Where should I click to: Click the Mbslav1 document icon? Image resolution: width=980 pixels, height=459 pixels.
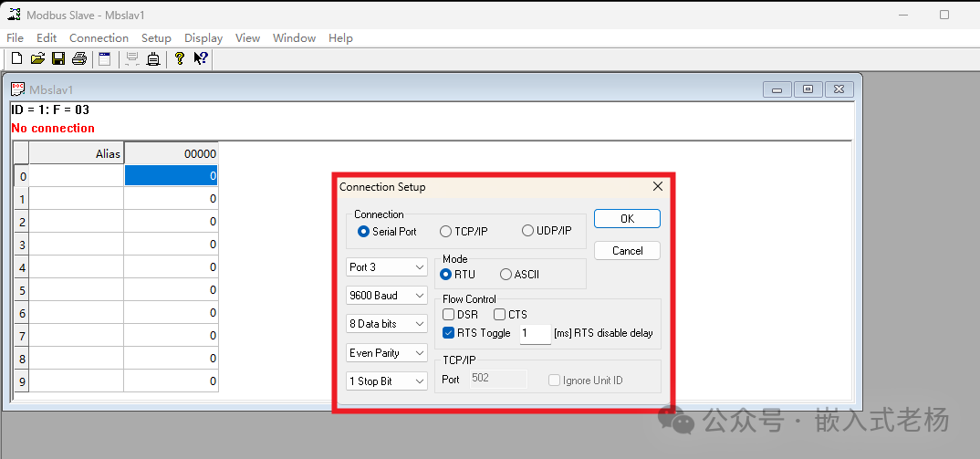coord(18,89)
